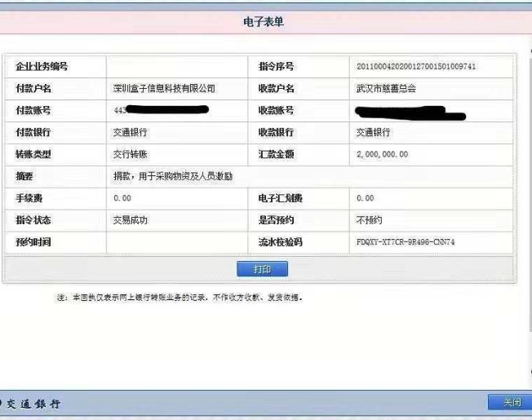Select instruction number 2011000420200127001501009741

416,66
